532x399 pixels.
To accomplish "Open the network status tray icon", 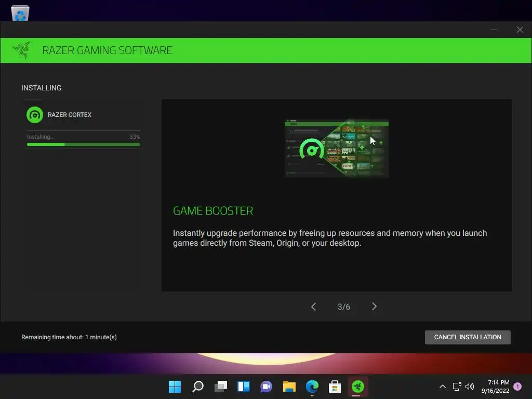I will pos(457,387).
